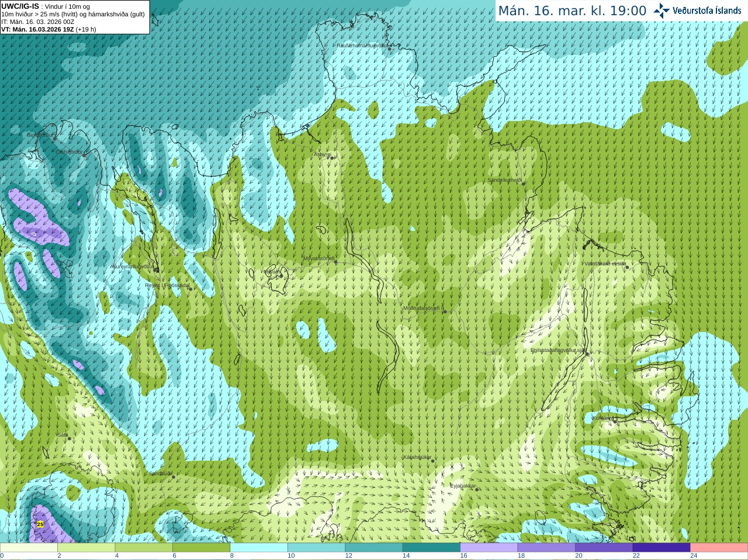Viewport: 748px width, 560px height.
Task: Click the pink above-24 m/s legend color
Action: [x=719, y=548]
